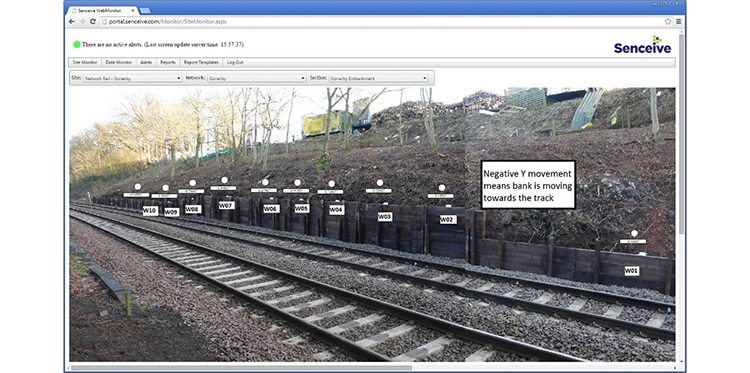The height and width of the screenshot is (373, 750).
Task: Expand the Site dropdown
Action: pos(132,78)
